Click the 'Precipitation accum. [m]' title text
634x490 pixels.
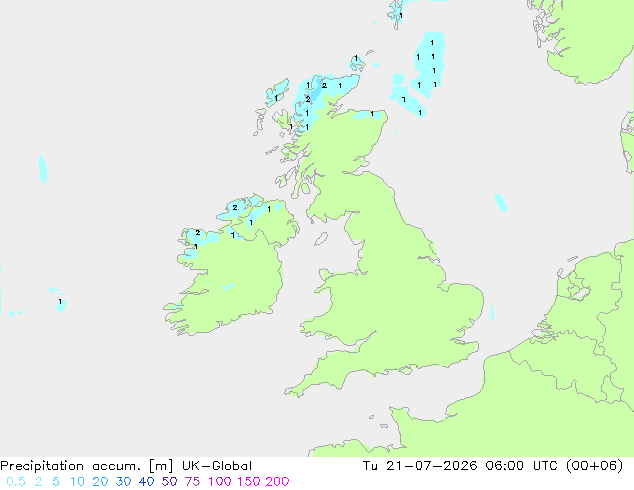point(87,466)
